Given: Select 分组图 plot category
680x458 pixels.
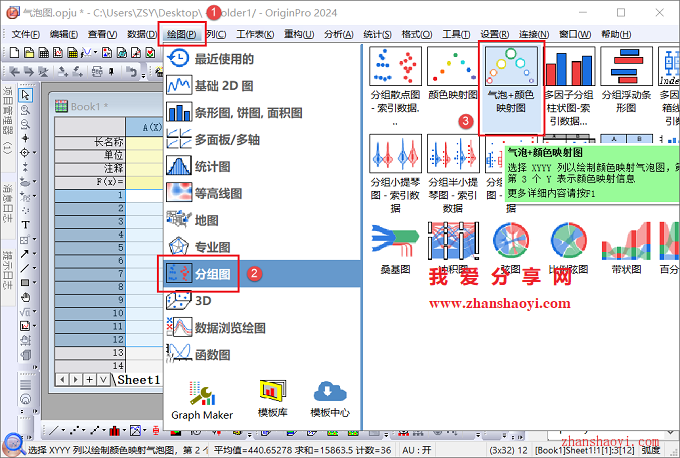Looking at the screenshot, I should 262,274.
